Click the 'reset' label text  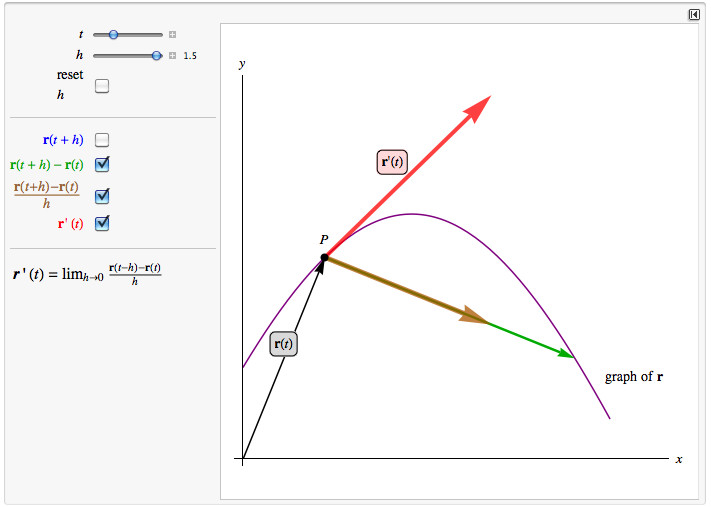pyautogui.click(x=70, y=75)
